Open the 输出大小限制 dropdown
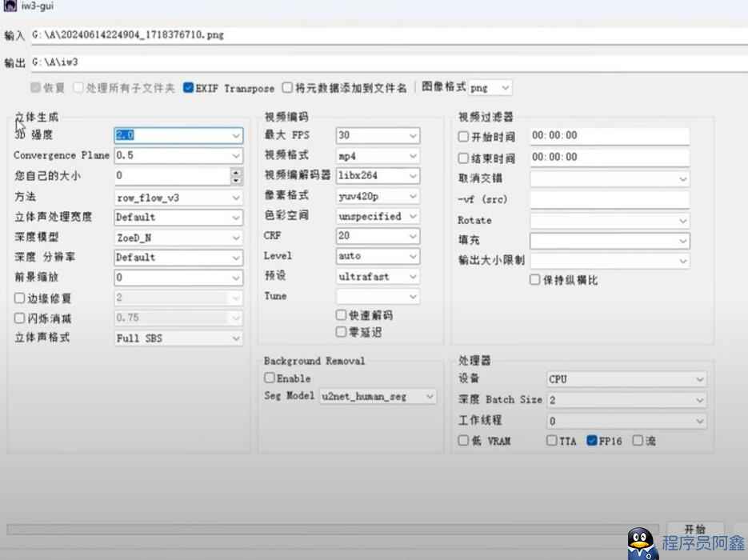This screenshot has width=748, height=560. [610, 261]
